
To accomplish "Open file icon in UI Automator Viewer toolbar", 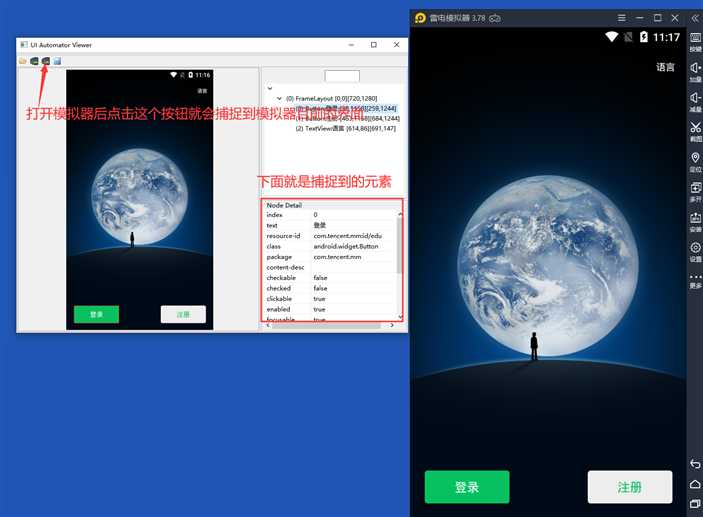I will [23, 61].
